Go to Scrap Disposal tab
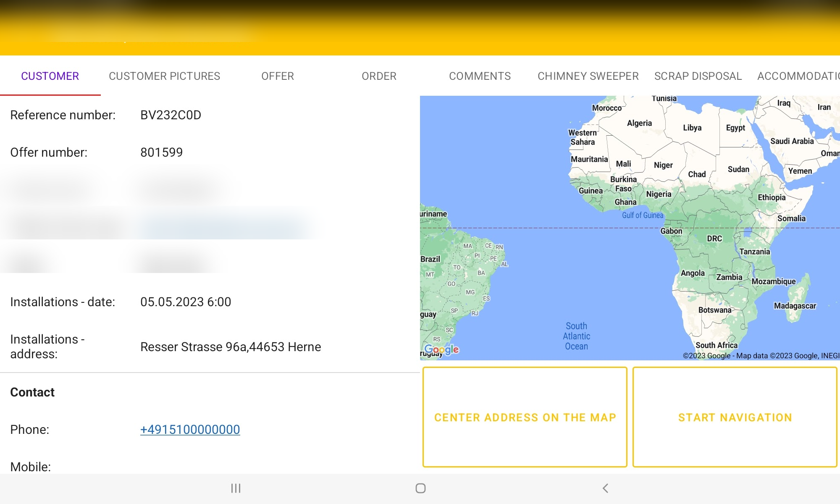Screen dimensions: 840x504 (698, 76)
